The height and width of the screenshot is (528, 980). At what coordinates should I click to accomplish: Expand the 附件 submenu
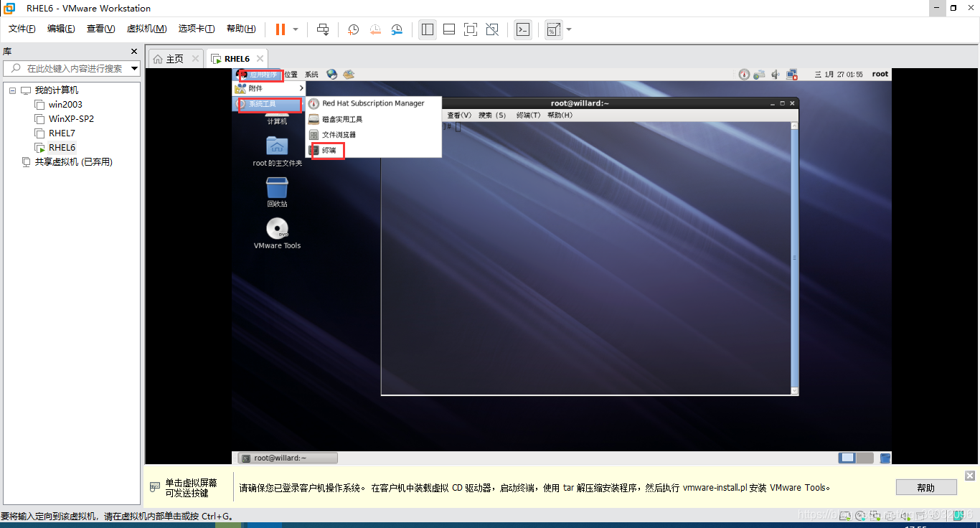pos(270,88)
